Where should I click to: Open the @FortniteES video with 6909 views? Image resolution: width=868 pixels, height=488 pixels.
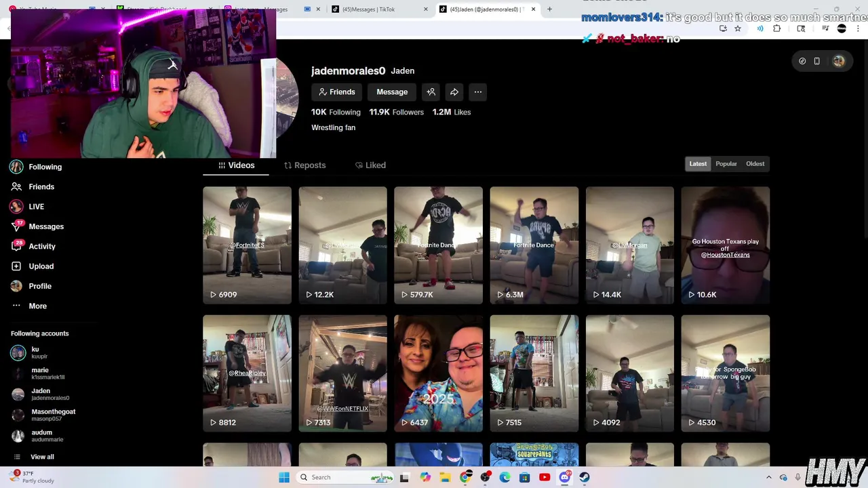(247, 245)
